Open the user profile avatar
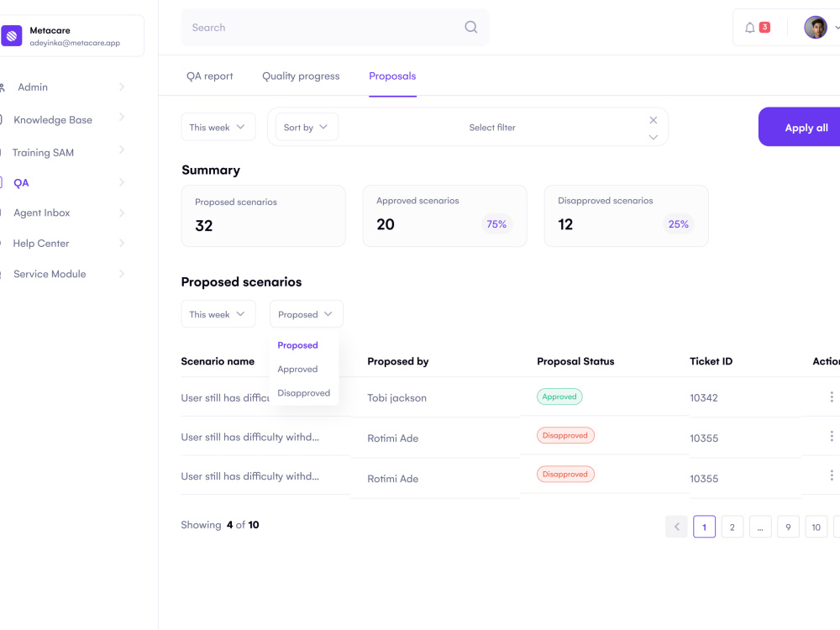 (x=816, y=28)
